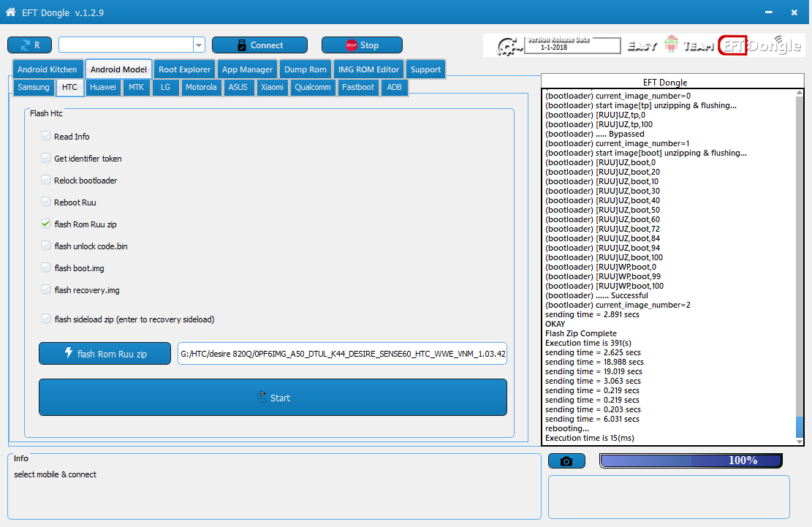812x527 pixels.
Task: Open the IMG ROM Editor tab
Action: (x=368, y=69)
